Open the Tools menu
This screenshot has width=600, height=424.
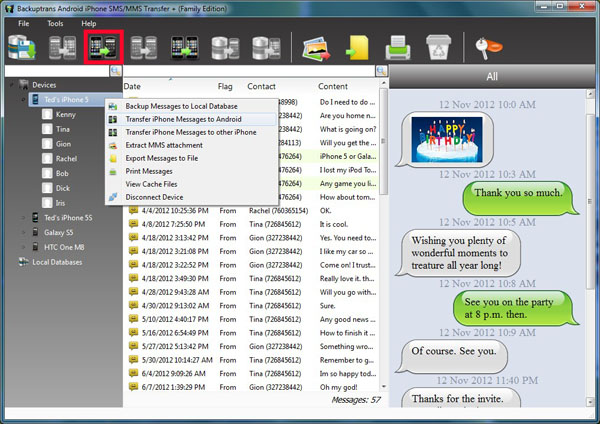pyautogui.click(x=55, y=23)
